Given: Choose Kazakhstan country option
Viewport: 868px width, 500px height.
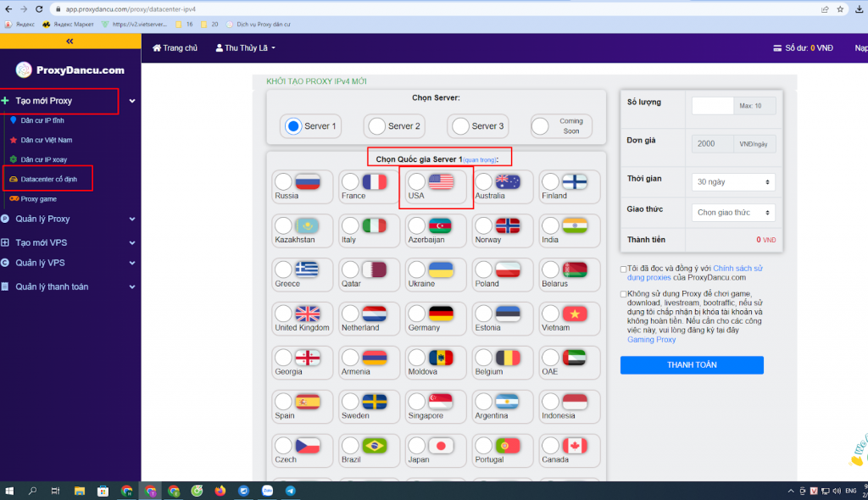Looking at the screenshot, I should (x=302, y=231).
